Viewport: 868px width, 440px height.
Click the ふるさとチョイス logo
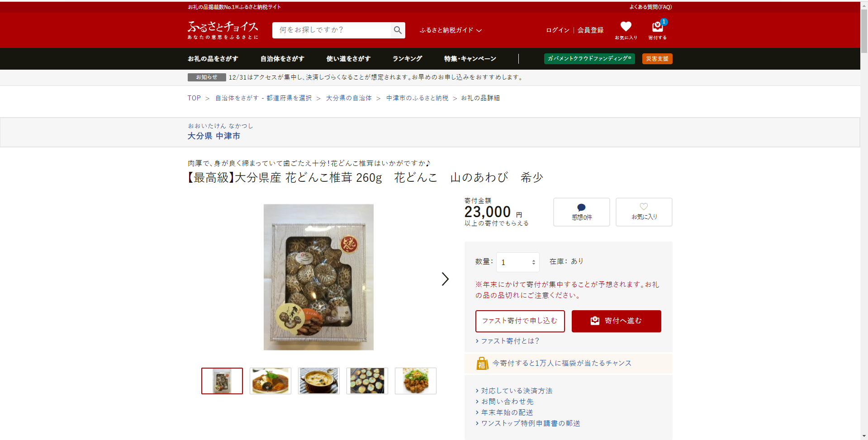coord(223,30)
